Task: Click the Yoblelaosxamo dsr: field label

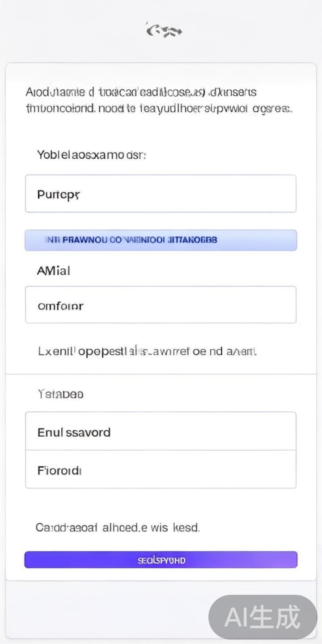Action: 92,155
